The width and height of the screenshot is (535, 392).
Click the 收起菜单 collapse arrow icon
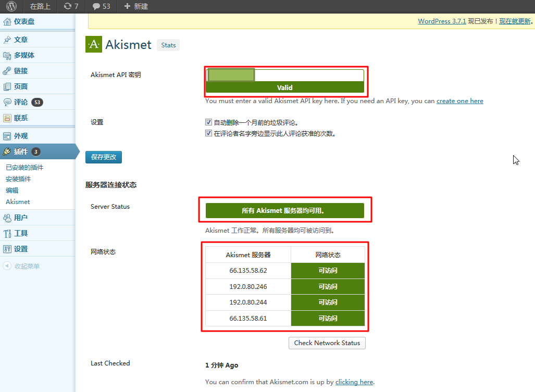click(7, 266)
